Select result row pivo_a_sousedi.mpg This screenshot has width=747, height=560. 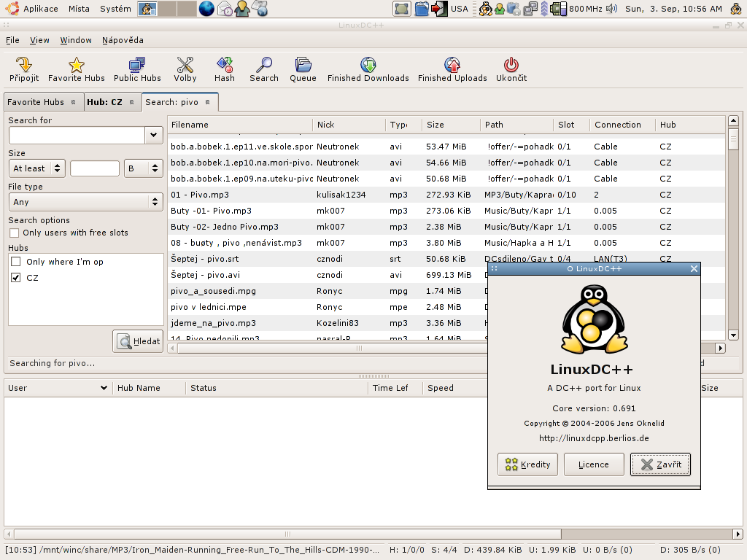[x=328, y=291]
